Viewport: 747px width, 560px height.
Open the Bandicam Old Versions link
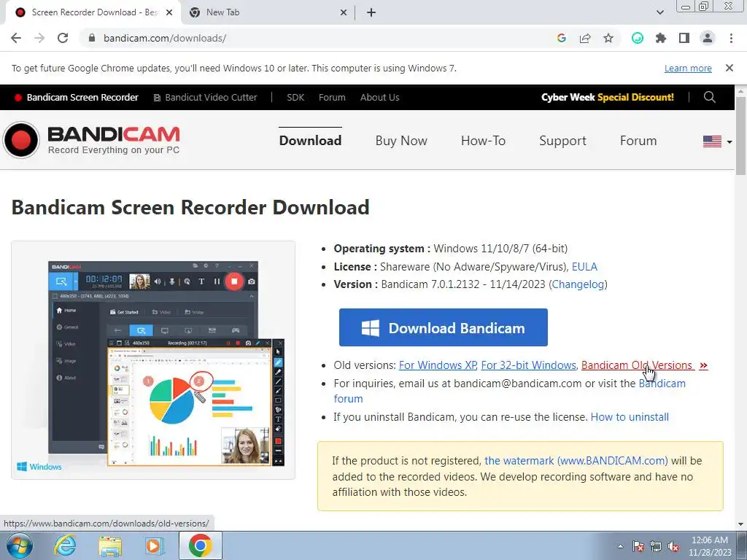644,365
